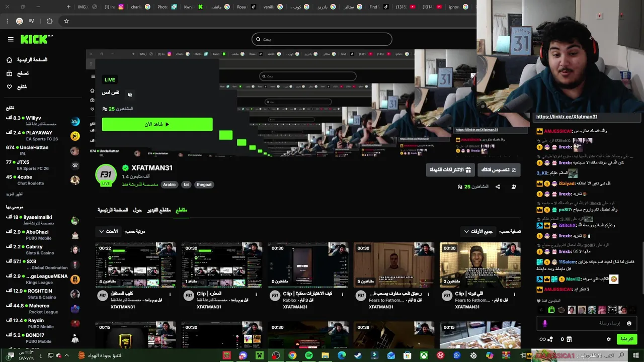Click the purple microphone icon in chat
This screenshot has width=644, height=362.
coord(544,323)
